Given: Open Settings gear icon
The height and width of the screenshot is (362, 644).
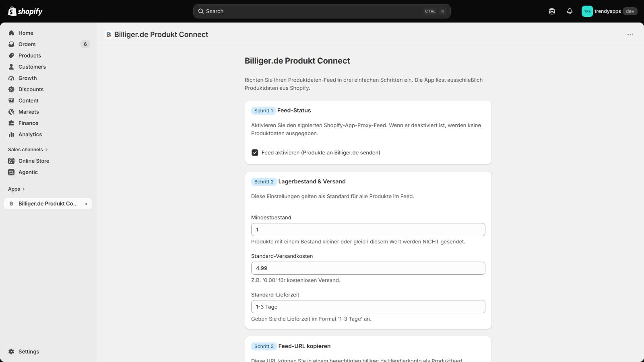Looking at the screenshot, I should 11,352.
